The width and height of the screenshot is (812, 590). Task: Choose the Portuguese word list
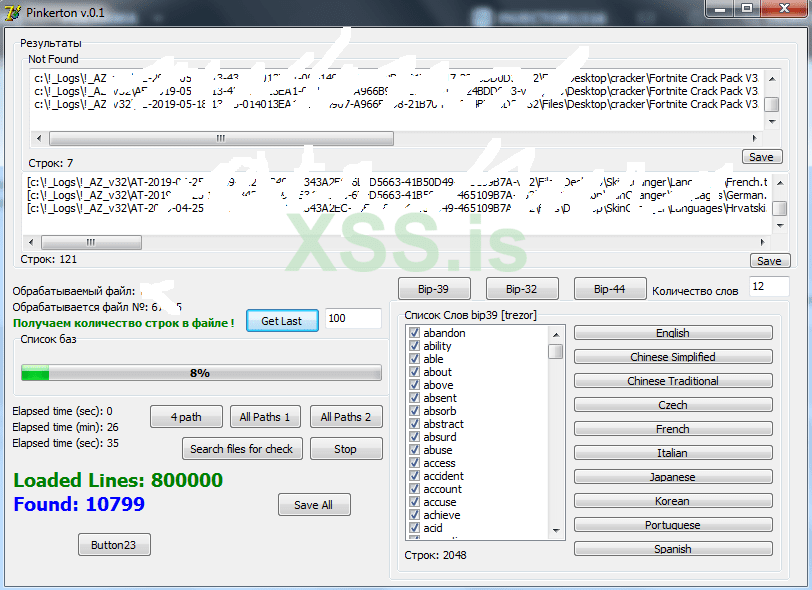[673, 525]
